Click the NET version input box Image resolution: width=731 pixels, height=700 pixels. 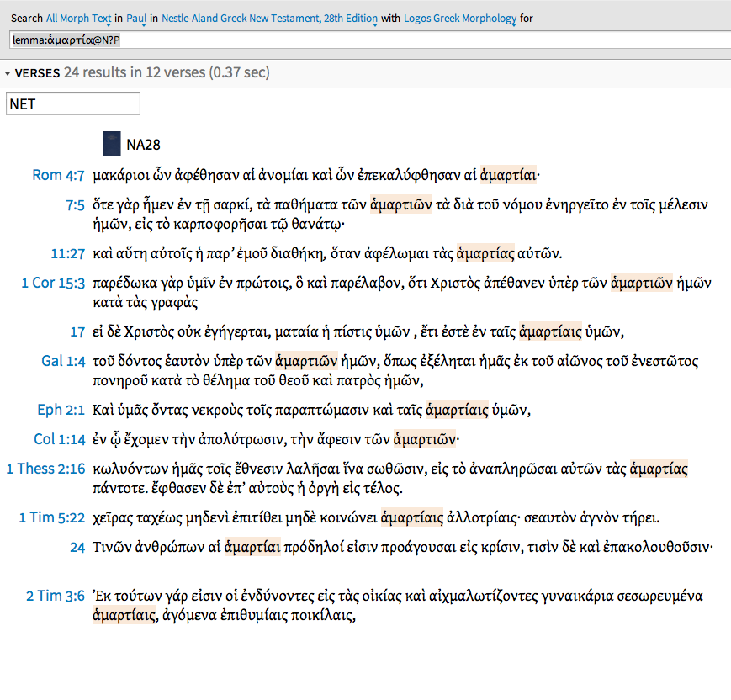(x=73, y=103)
